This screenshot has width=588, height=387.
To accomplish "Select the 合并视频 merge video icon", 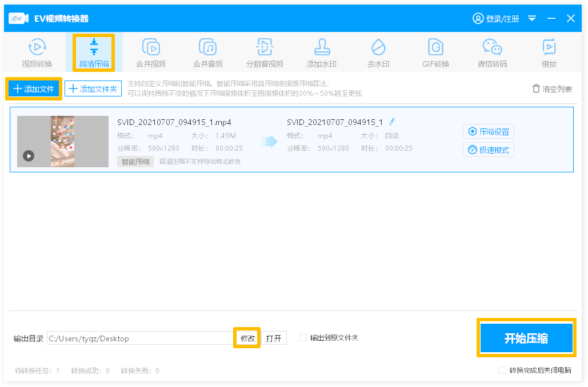I will click(151, 53).
